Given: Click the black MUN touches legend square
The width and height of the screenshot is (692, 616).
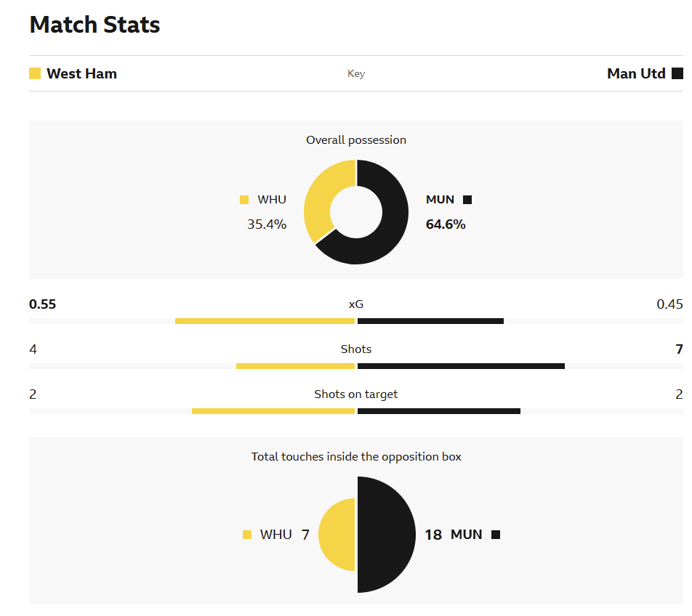Looking at the screenshot, I should [496, 535].
